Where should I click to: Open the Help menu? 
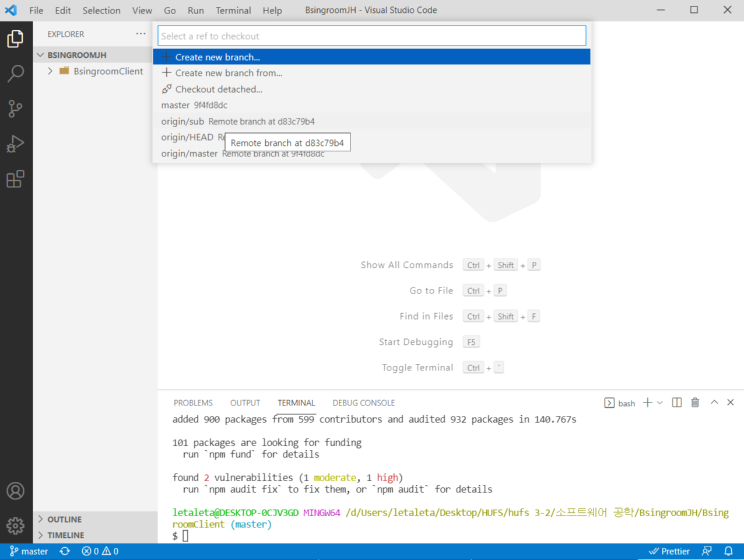[x=272, y=10]
